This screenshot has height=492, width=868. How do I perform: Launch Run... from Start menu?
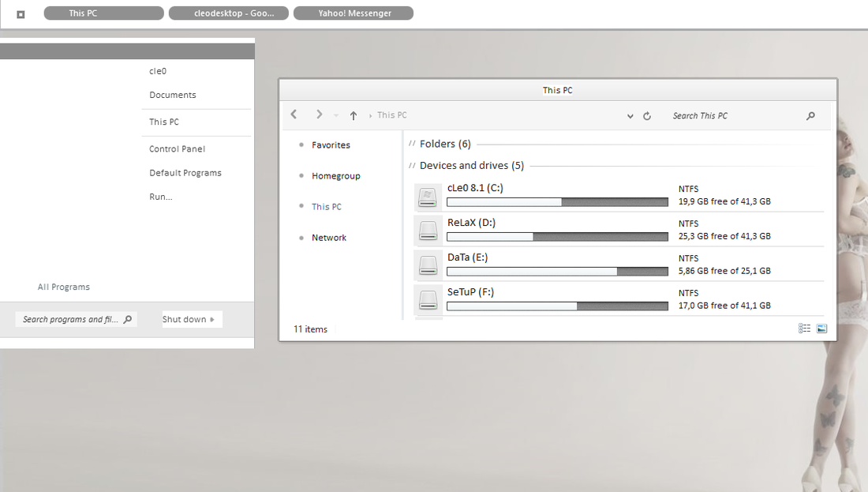(x=160, y=197)
